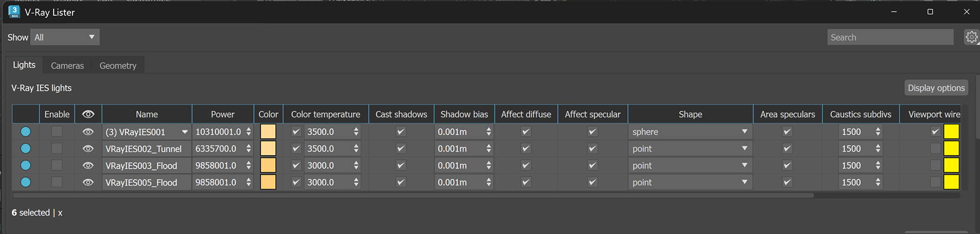Switch to the Geometry tab

click(118, 65)
